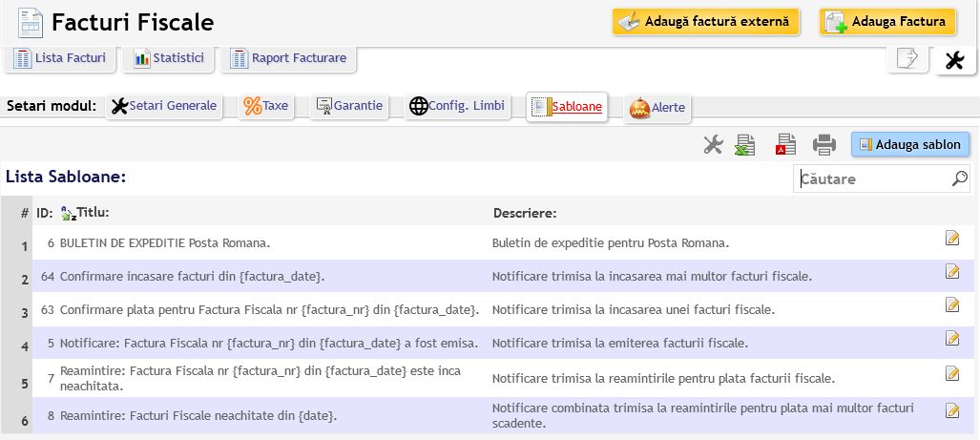Click the wrench settings tab icon
This screenshot has height=440, width=980.
click(955, 61)
